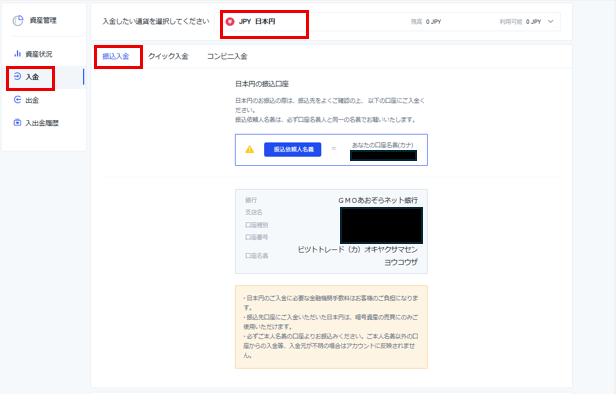
Task: Click the 入金 arrow icon in sidebar
Action: tap(17, 76)
